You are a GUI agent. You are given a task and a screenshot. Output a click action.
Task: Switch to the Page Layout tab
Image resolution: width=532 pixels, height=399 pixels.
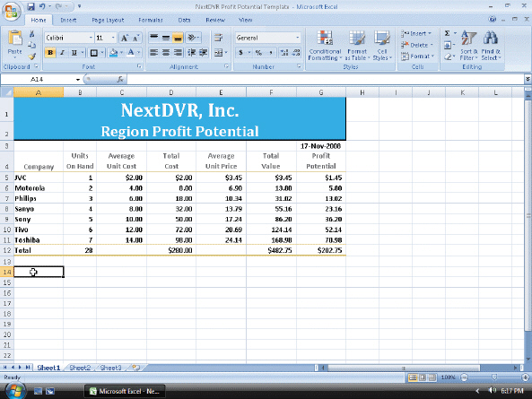click(x=108, y=20)
